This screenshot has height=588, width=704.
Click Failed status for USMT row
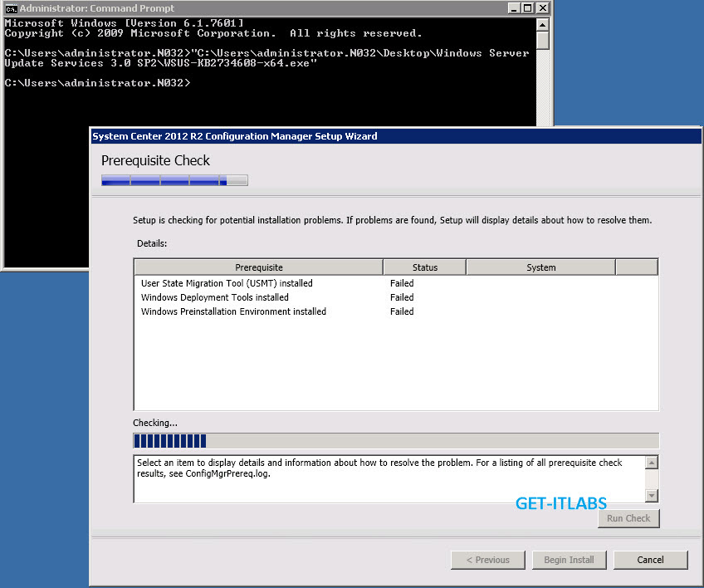click(x=402, y=283)
